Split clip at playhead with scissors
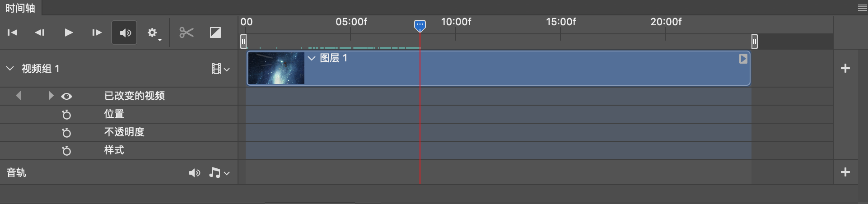Screen dimensions: 868x204 click(186, 32)
